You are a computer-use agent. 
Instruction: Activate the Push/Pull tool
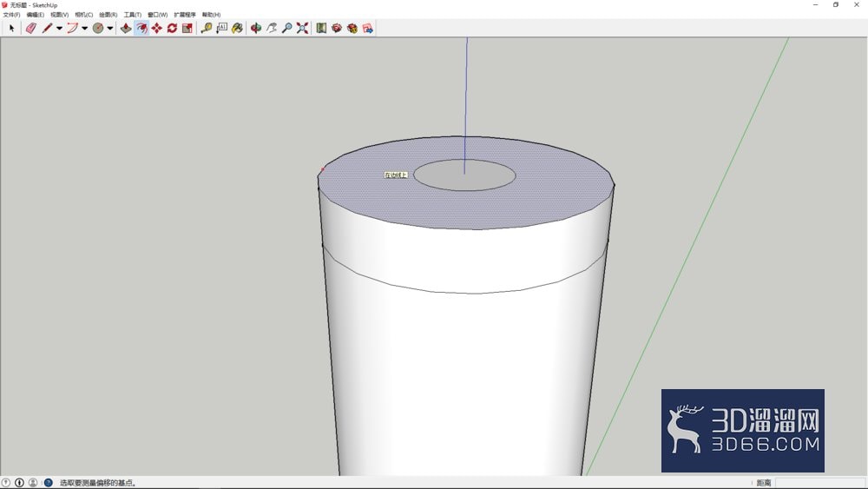click(x=126, y=28)
